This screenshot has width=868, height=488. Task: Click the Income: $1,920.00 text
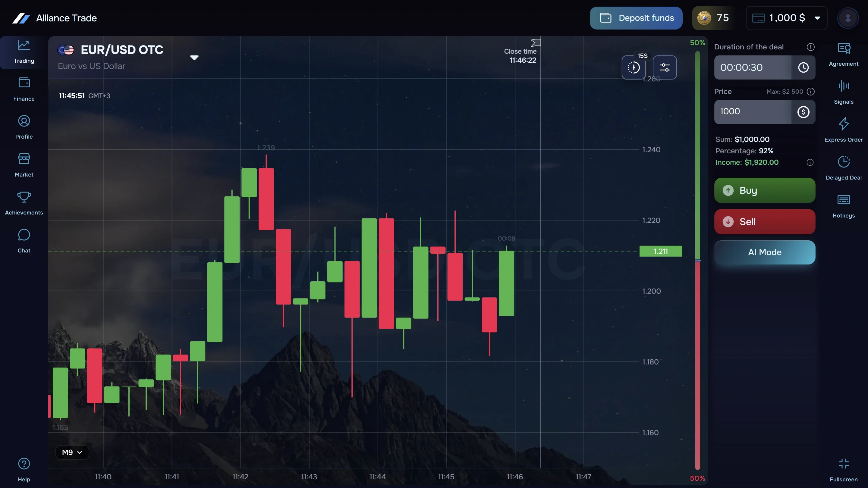tap(747, 162)
